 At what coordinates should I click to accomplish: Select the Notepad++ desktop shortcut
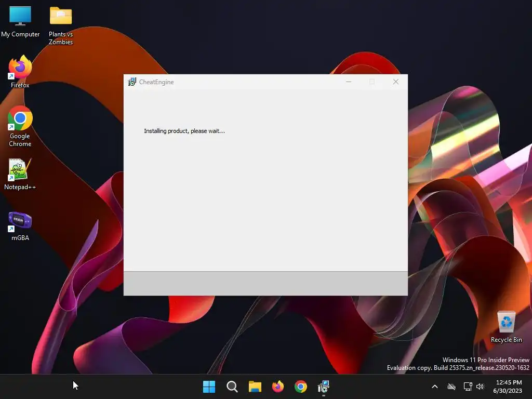tap(20, 174)
